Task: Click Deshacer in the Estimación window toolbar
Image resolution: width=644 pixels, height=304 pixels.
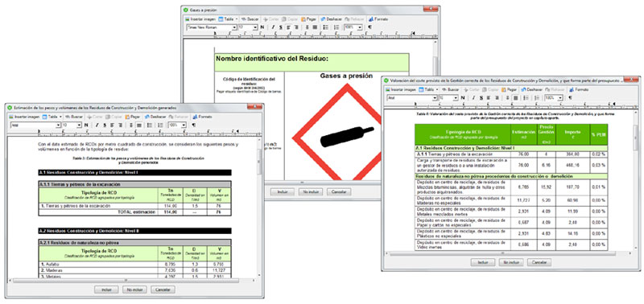Action: 155,117
